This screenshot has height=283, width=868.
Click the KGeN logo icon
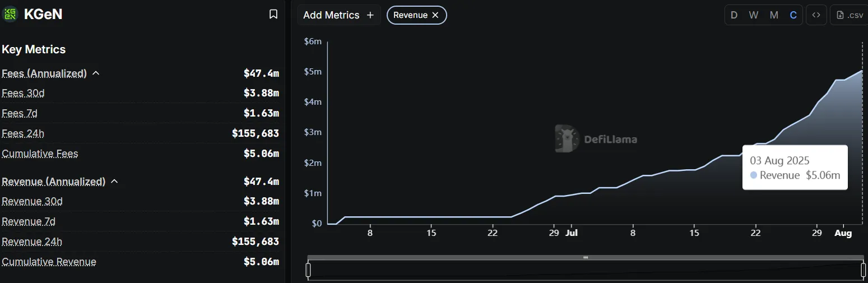point(11,15)
